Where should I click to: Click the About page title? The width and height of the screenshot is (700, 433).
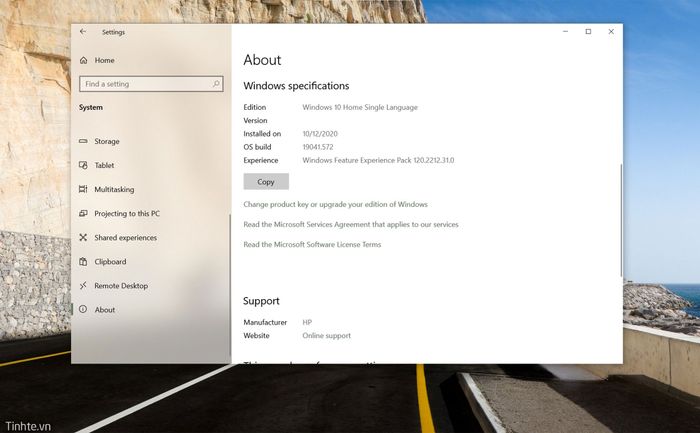(x=262, y=60)
